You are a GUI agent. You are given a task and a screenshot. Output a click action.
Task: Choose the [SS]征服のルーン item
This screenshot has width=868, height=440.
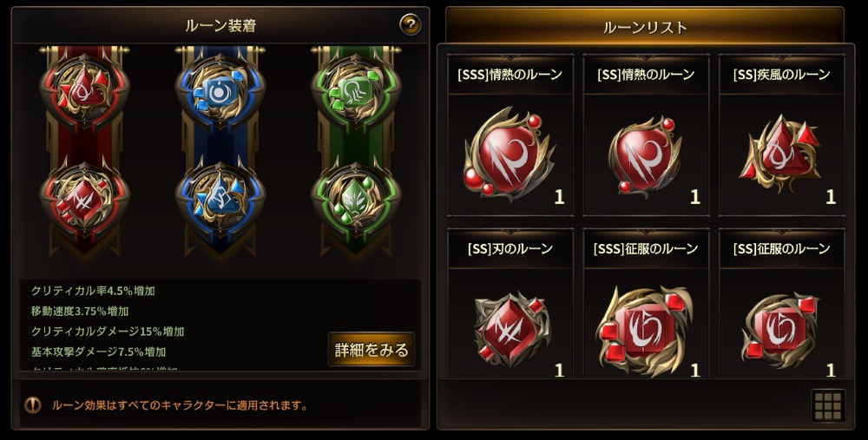click(x=782, y=305)
